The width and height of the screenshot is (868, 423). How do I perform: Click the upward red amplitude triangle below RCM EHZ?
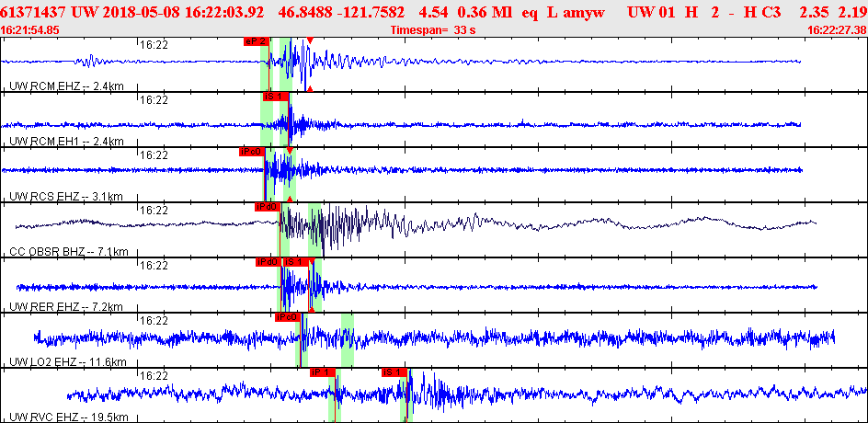click(x=310, y=88)
